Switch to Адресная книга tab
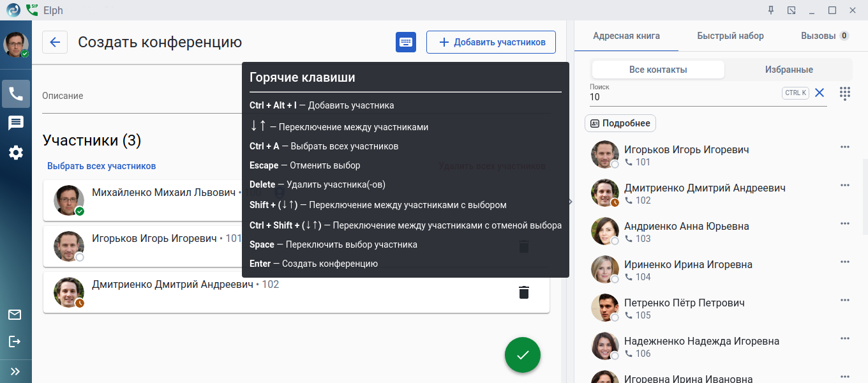 (626, 36)
